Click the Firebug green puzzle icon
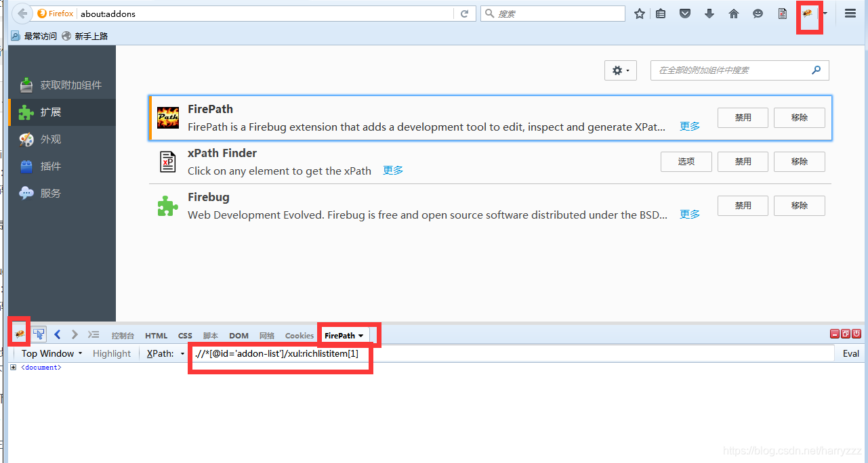The width and height of the screenshot is (868, 463). click(x=168, y=206)
